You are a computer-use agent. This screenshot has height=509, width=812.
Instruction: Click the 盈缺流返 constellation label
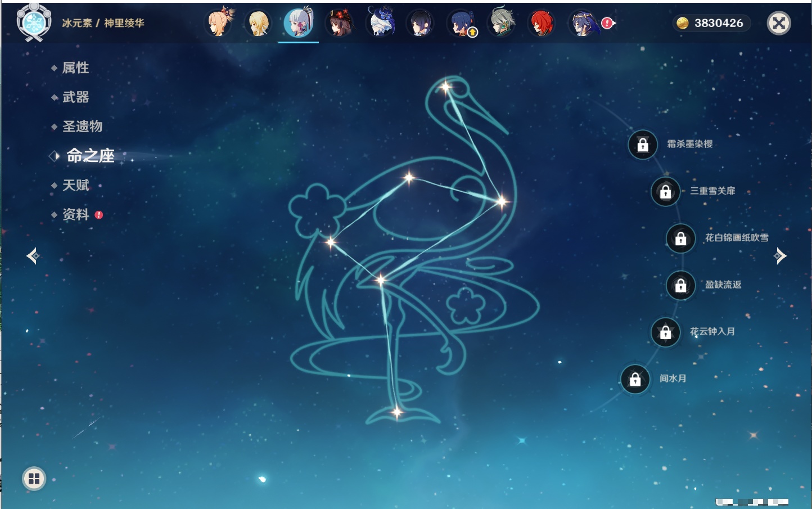coord(723,285)
